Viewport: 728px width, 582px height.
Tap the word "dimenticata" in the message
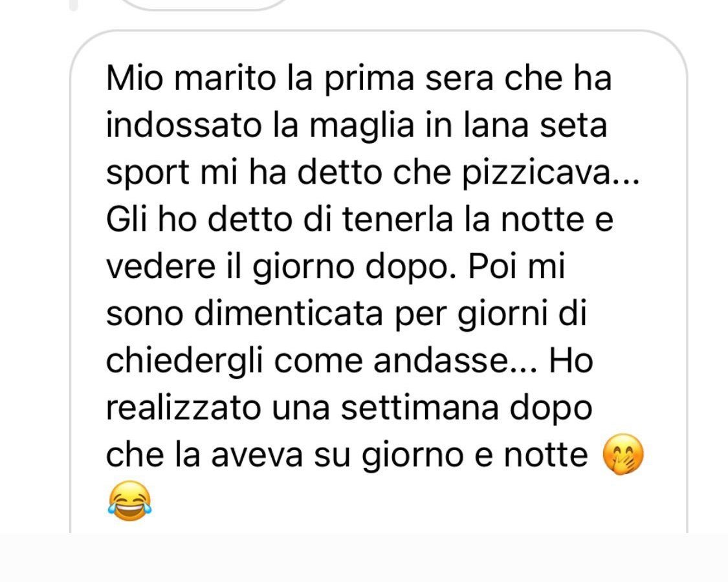289,314
